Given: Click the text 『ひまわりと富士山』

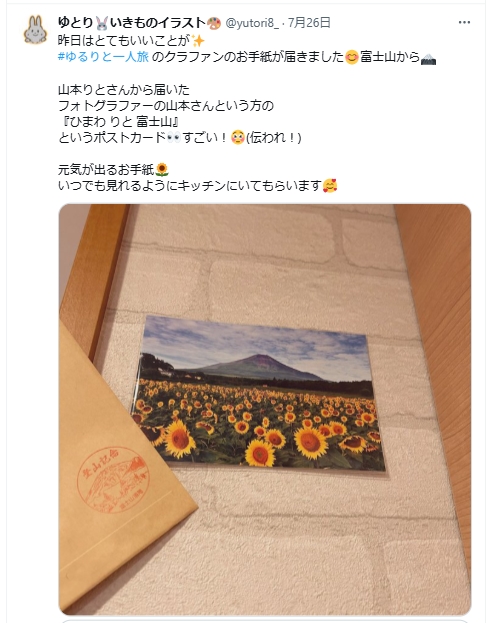Looking at the screenshot, I should pyautogui.click(x=118, y=122).
